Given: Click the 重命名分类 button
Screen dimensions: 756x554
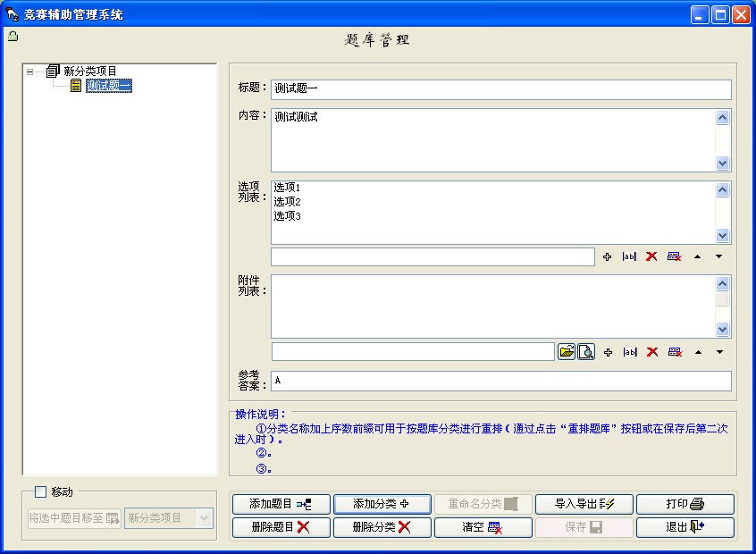Looking at the screenshot, I should [483, 504].
